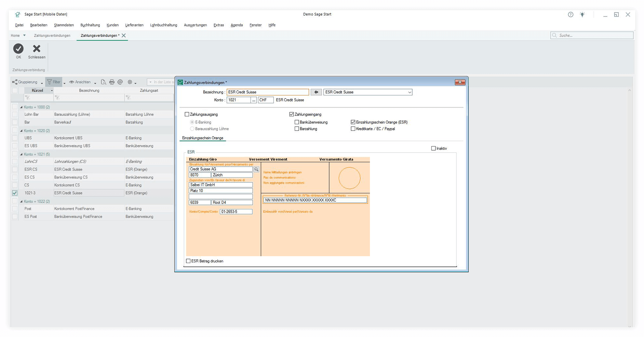Select the Lohnzahlungen (CS) row

pos(92,161)
